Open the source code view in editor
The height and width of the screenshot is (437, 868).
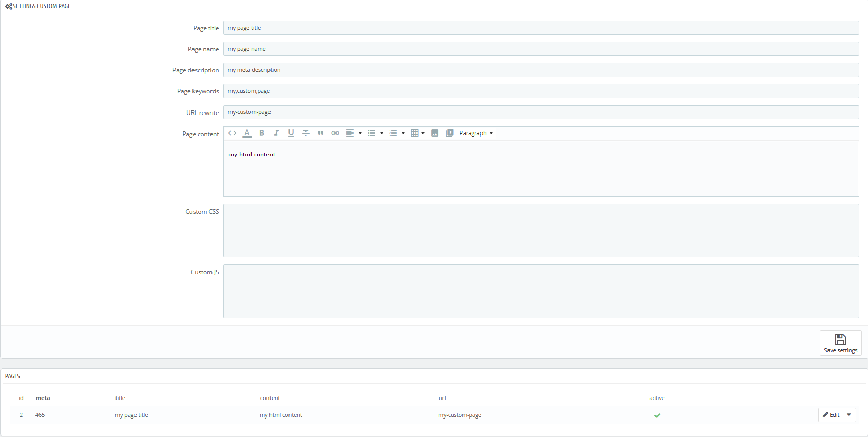coord(232,133)
